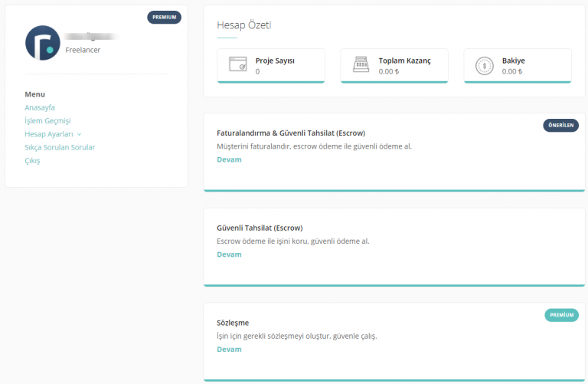Click the ÖNERİLEN badge
This screenshot has width=588, height=384.
(560, 126)
